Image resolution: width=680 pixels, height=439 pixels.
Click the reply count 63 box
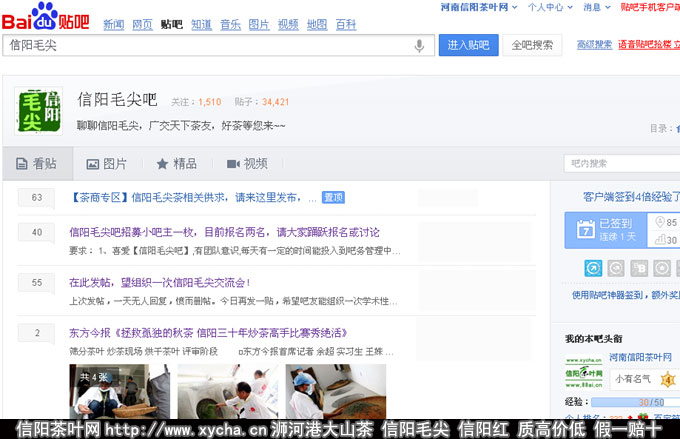point(36,198)
